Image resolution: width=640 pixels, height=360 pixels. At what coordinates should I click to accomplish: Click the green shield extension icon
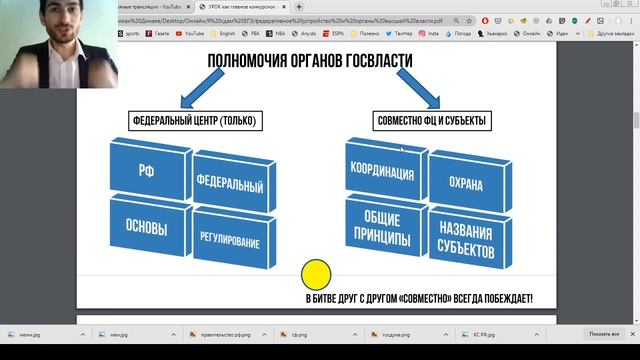575,20
